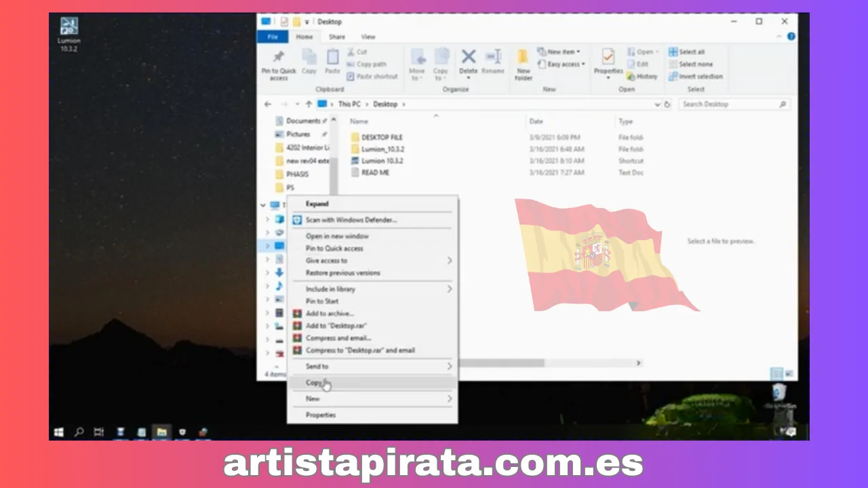Viewport: 868px width, 488px height.
Task: Switch to large icons view toggle
Action: (789, 373)
